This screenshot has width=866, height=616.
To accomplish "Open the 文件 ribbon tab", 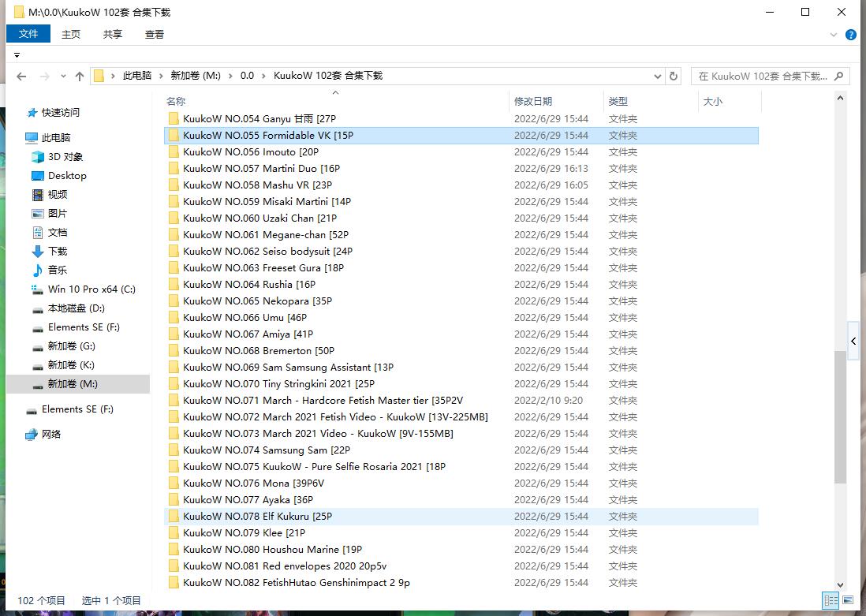I will [28, 34].
